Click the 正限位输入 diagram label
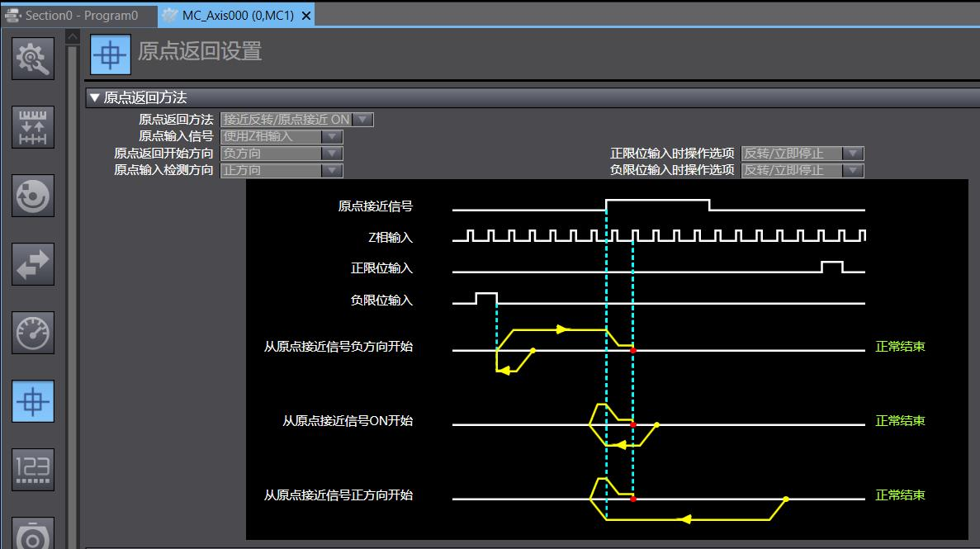Screen dimensions: 980x549 (382, 268)
